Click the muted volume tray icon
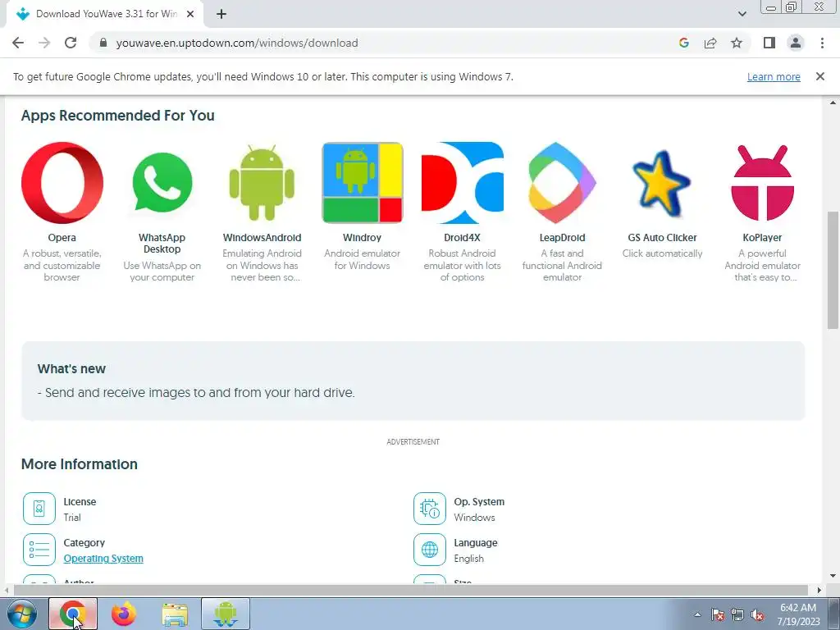This screenshot has width=840, height=630. point(757,614)
